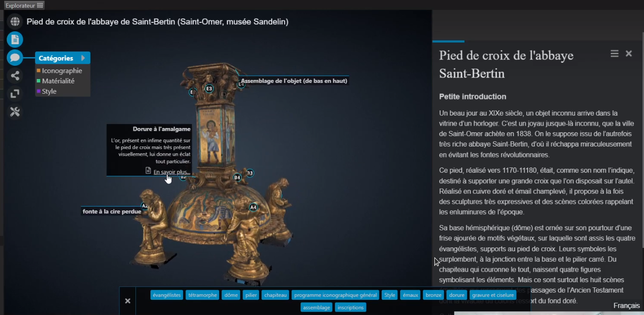Viewport: 644px width, 315px height.
Task: Click the article heading Pied de croix de l'abbaye Saint-Bertin
Action: (506, 64)
